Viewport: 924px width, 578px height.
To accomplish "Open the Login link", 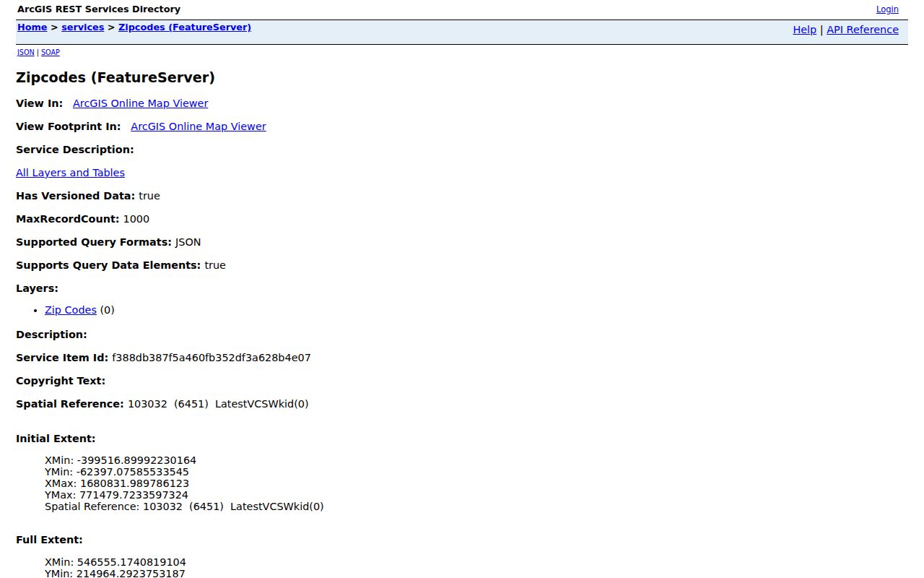I will point(887,9).
